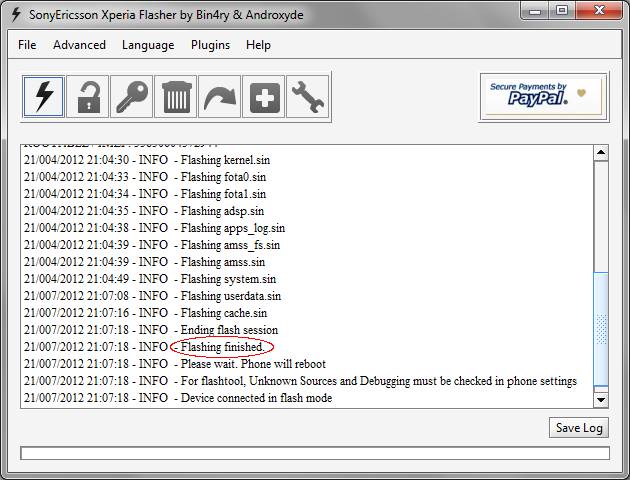This screenshot has width=630, height=480.
Task: Click the curved arrow toolbar icon
Action: [220, 97]
